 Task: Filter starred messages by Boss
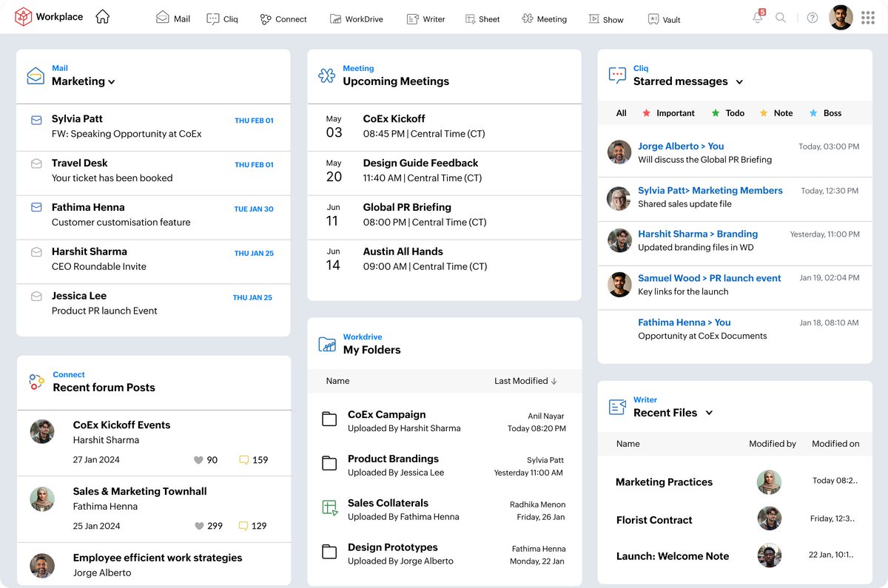[x=825, y=113]
